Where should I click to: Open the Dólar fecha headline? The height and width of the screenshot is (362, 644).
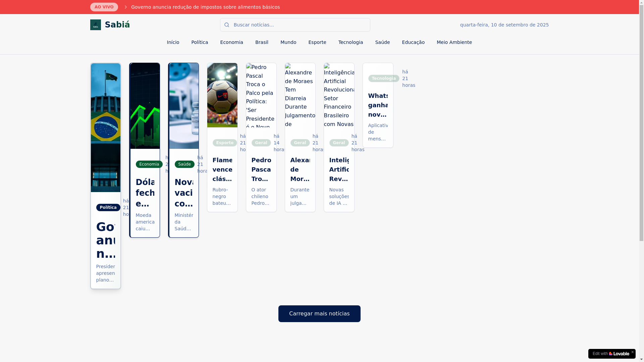(x=145, y=193)
